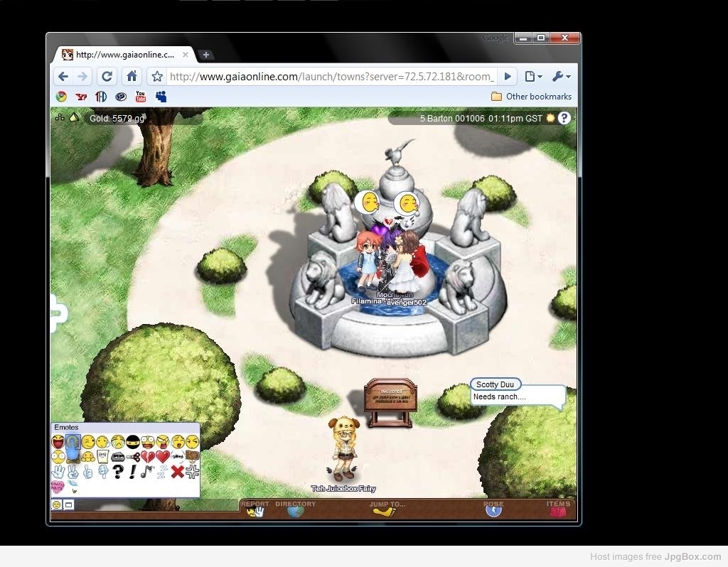This screenshot has width=728, height=567.
Task: Go forward with browser forward arrow
Action: [x=82, y=76]
